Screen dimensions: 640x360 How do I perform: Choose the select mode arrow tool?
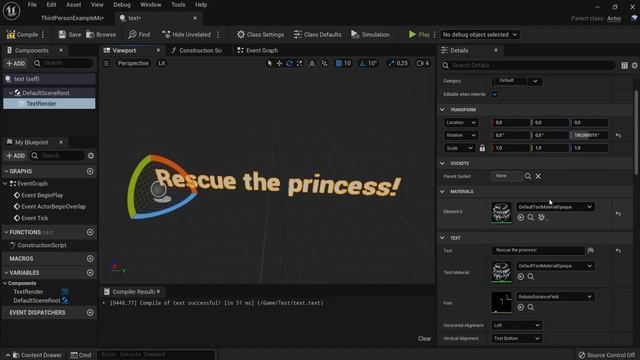pyautogui.click(x=269, y=63)
